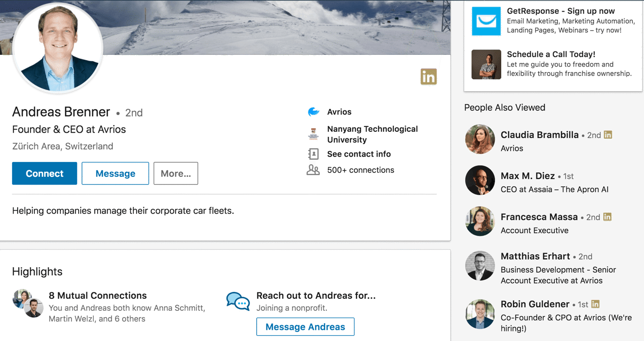Click Premium badge next to Claudia Brambilla
The width and height of the screenshot is (644, 341).
608,135
